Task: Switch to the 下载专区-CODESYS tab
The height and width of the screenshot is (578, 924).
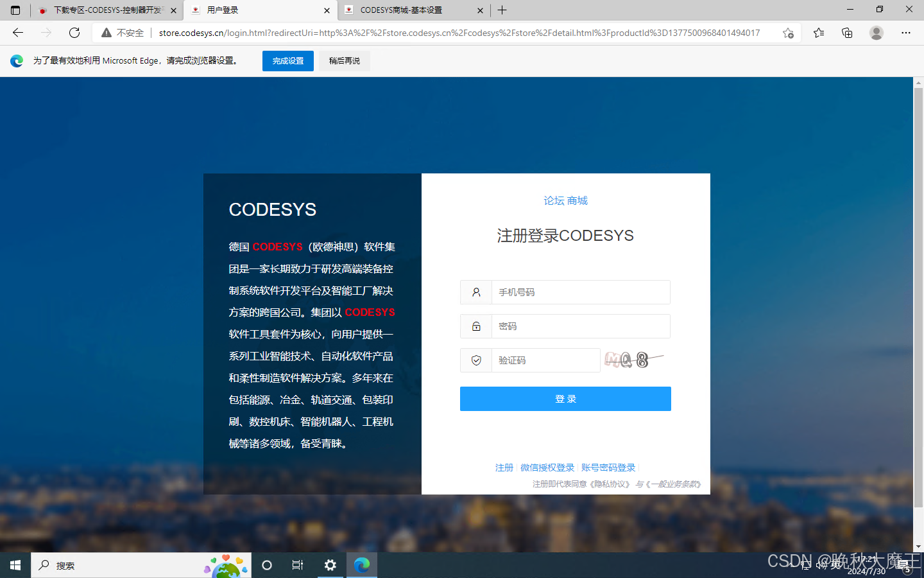Action: [x=107, y=10]
